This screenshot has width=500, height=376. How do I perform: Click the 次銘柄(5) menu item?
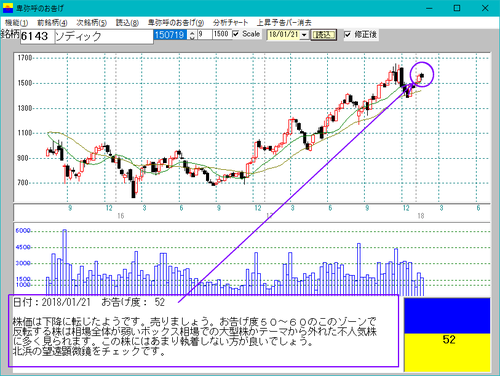coord(91,23)
